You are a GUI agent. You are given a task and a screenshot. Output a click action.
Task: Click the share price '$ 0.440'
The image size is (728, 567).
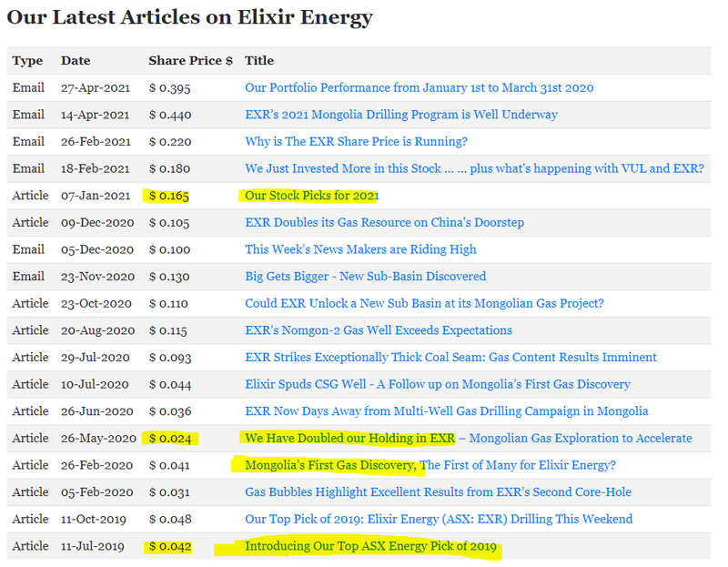[170, 115]
